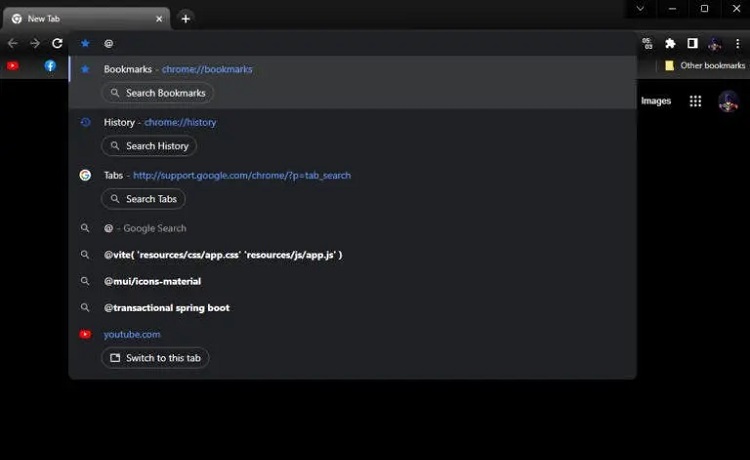Click the magnifier icon beside the @mui/icons-material suggestion
Screen dimensions: 750x460
(85, 281)
